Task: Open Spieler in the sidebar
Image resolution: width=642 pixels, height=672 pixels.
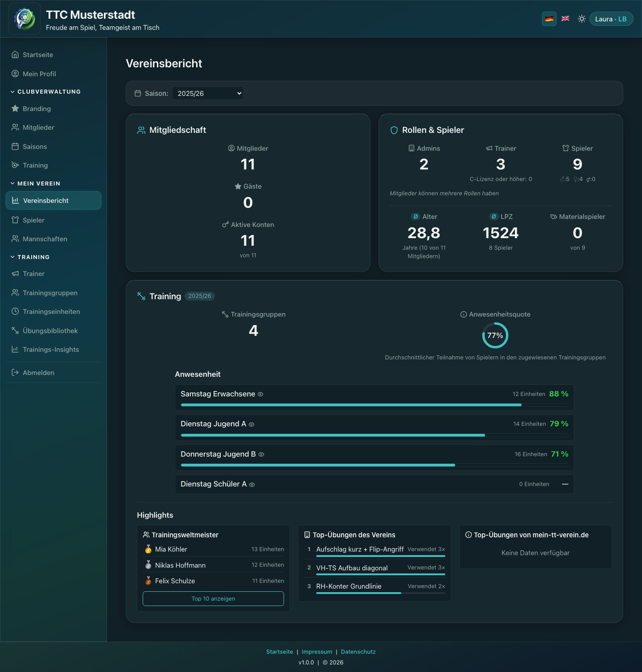Action: coord(53,220)
